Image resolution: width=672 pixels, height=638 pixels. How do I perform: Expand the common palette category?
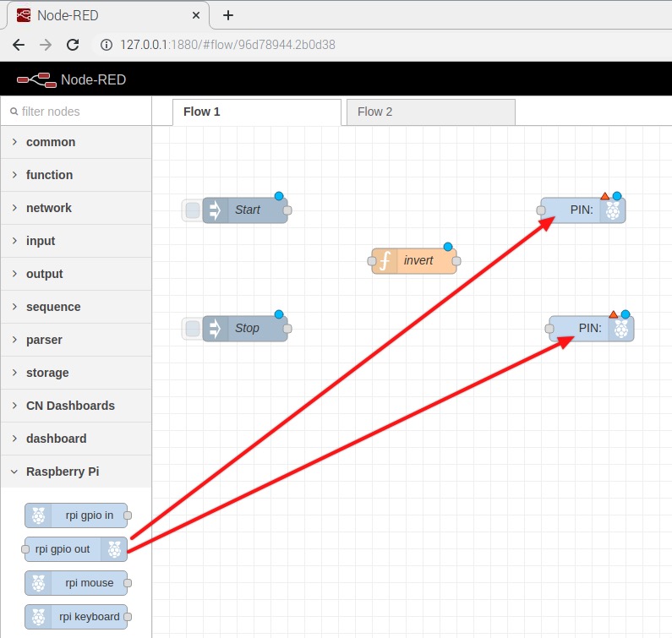51,142
